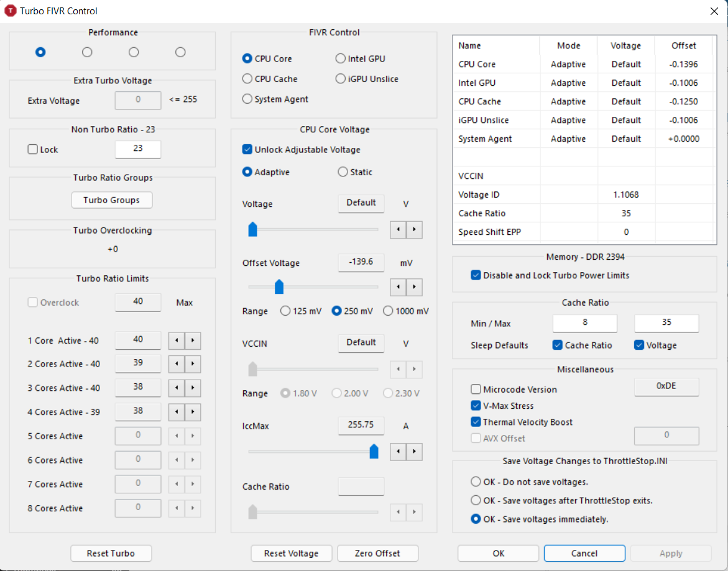This screenshot has width=728, height=571.
Task: Select the fourth Performance profile radio button
Action: [x=180, y=52]
